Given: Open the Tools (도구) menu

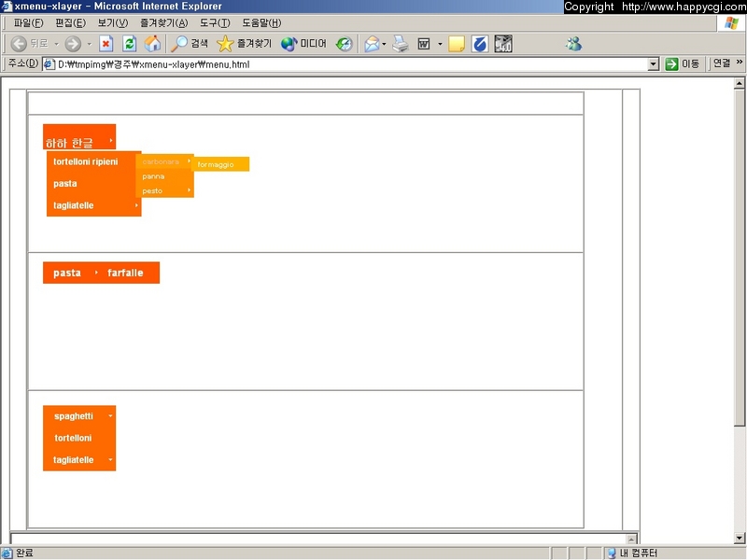Looking at the screenshot, I should (x=215, y=22).
